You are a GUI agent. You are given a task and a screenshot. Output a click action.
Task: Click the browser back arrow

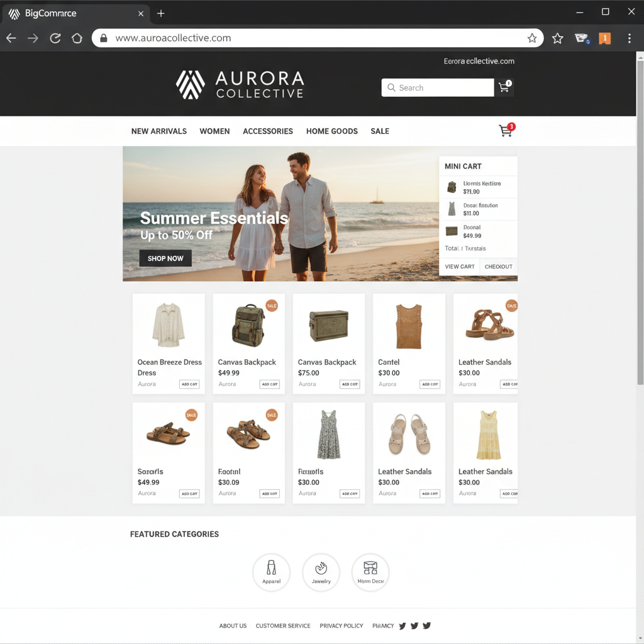point(11,38)
